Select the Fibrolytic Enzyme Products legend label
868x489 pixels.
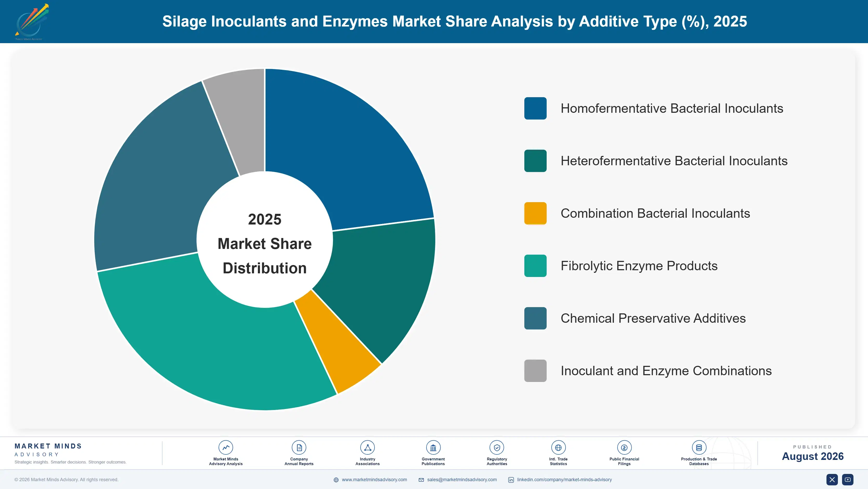tap(639, 266)
